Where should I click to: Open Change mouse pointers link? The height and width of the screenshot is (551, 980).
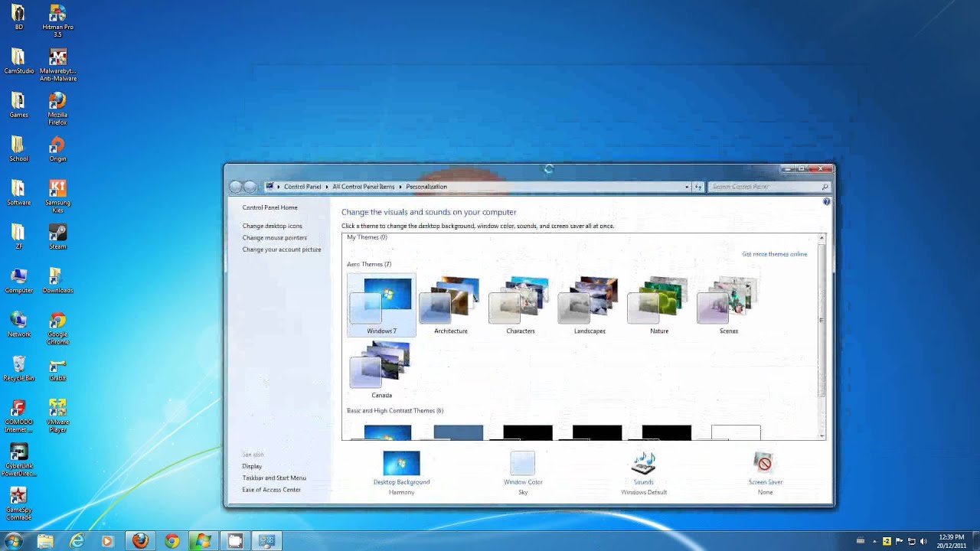(x=274, y=238)
